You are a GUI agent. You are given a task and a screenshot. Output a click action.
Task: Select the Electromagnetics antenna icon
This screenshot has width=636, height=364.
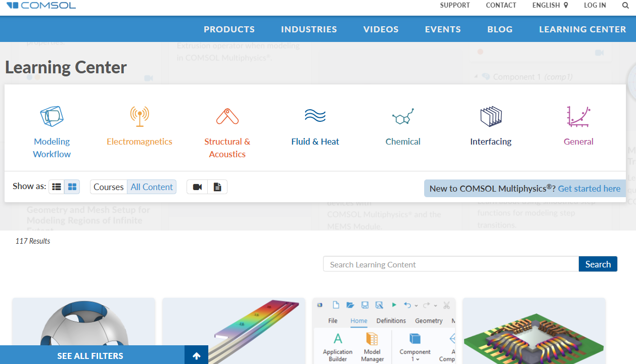click(139, 116)
